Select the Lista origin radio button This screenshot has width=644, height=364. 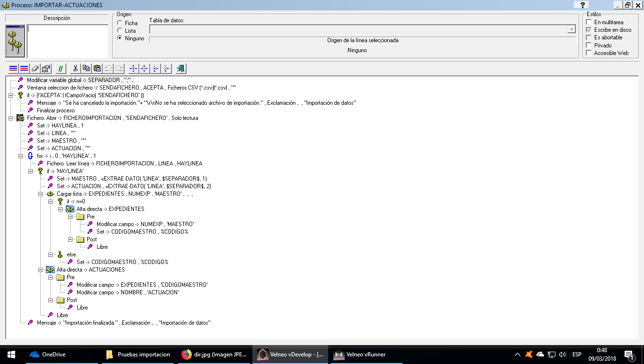click(x=120, y=30)
